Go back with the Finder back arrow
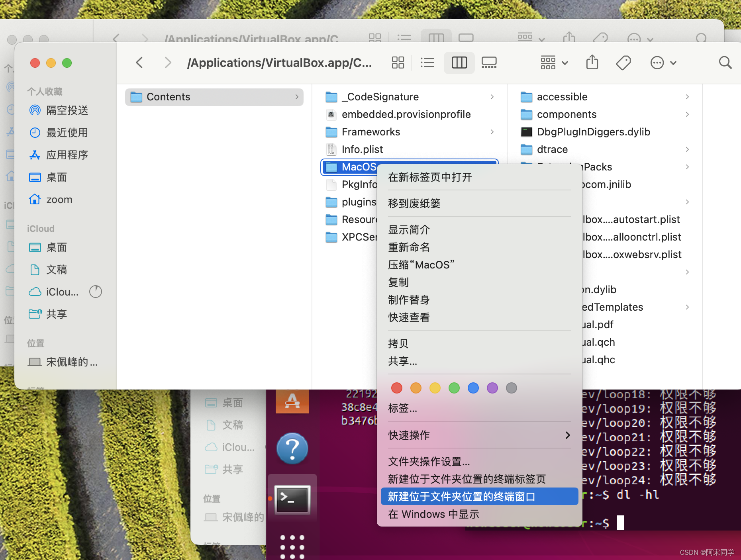The image size is (741, 560). tap(139, 63)
